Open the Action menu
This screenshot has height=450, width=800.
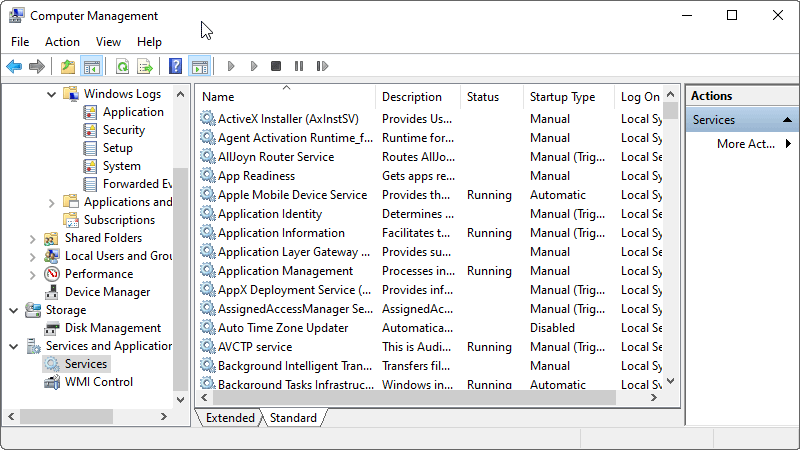(62, 42)
